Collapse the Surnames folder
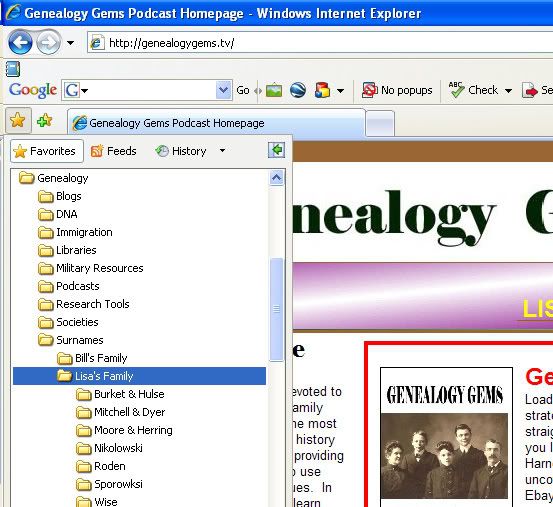The width and height of the screenshot is (553, 507). coord(71,340)
